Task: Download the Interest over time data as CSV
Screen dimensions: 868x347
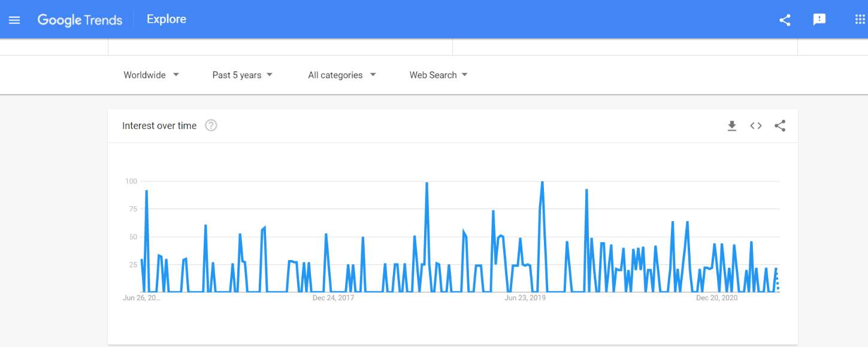Action: pos(732,126)
